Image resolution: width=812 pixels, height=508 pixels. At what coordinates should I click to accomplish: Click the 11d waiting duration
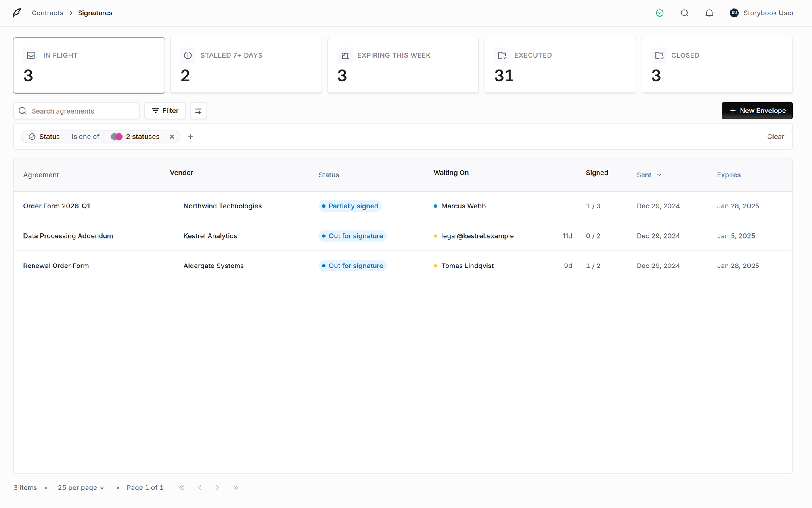tap(567, 236)
